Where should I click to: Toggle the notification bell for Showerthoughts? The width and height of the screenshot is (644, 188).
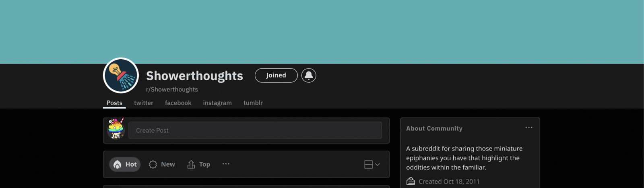click(309, 75)
